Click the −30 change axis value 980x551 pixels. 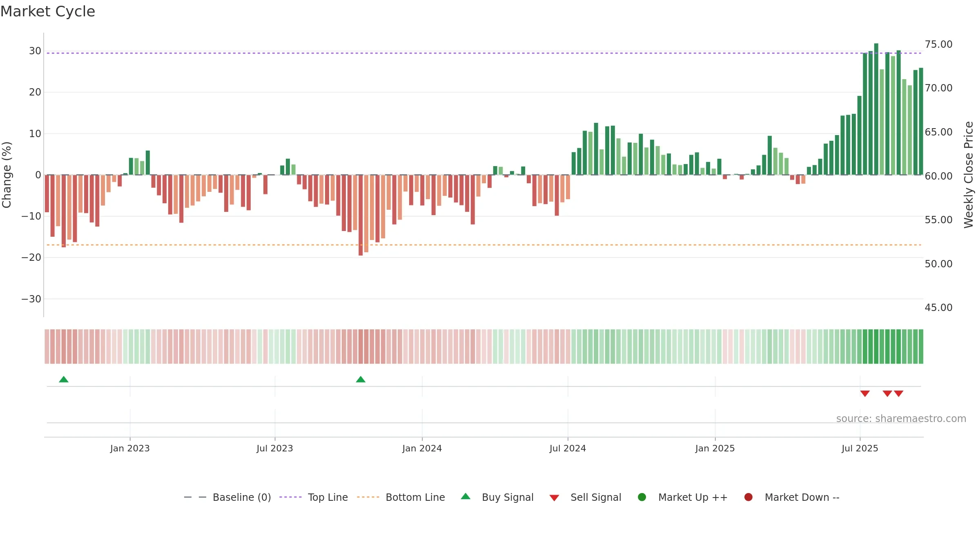[x=31, y=299]
